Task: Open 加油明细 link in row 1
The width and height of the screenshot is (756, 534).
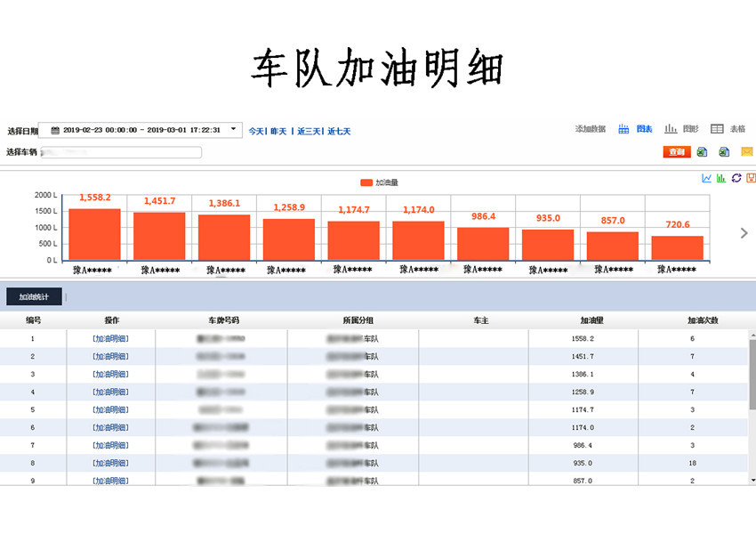Action: [x=110, y=338]
